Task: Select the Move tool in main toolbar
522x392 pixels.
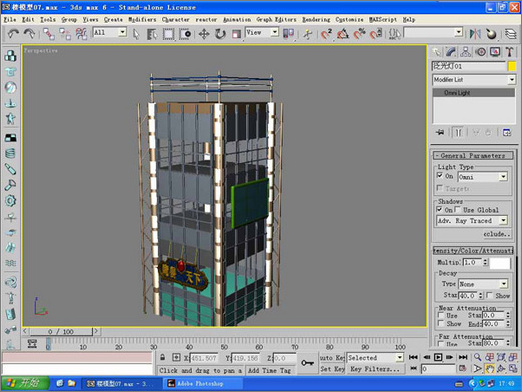Action: pyautogui.click(x=204, y=34)
